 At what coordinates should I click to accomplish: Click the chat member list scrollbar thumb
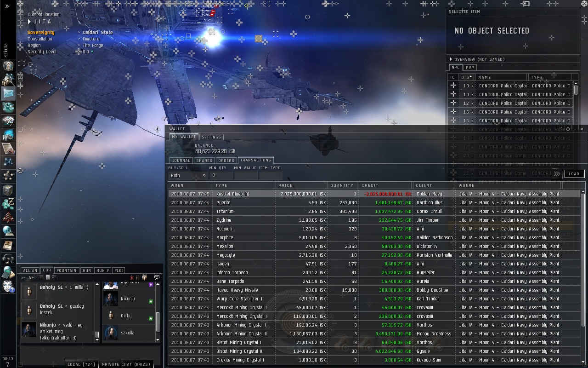tap(158, 321)
